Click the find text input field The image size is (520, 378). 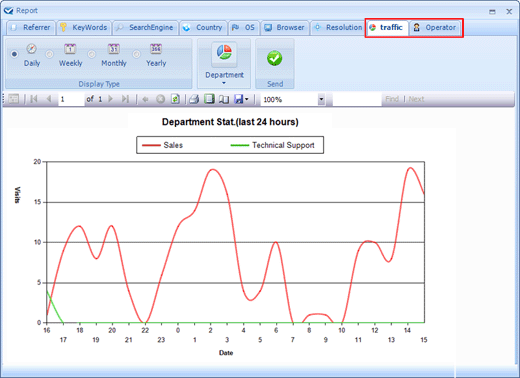click(357, 99)
